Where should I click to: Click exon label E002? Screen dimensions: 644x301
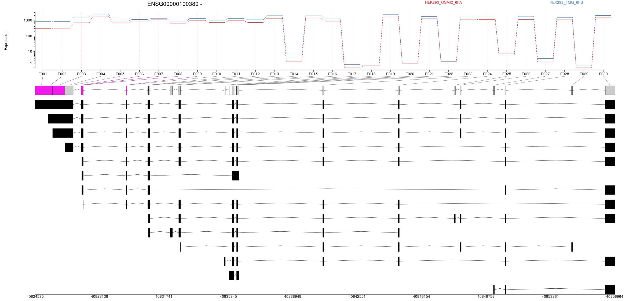tap(62, 74)
